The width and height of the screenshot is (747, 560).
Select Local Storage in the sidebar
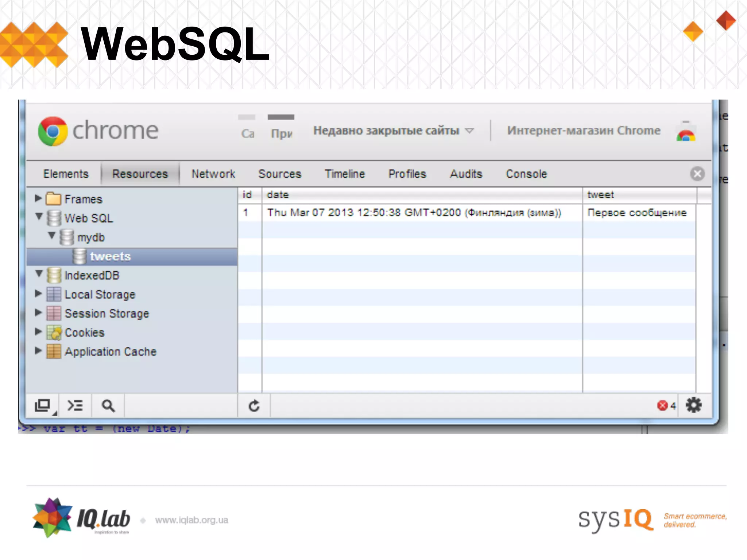click(100, 294)
